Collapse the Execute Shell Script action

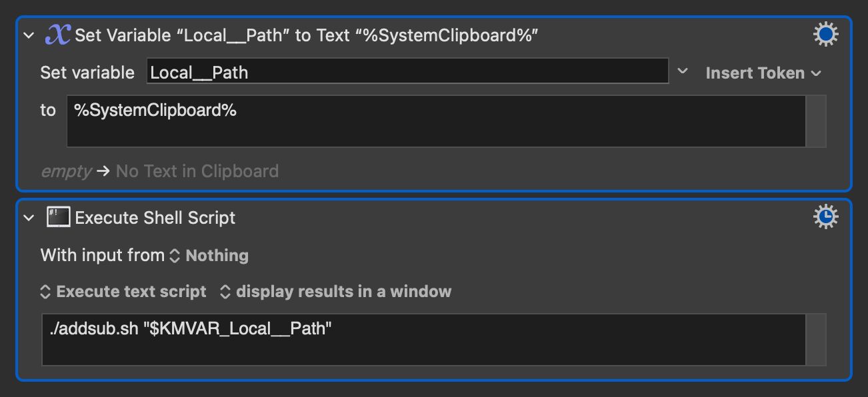click(29, 218)
